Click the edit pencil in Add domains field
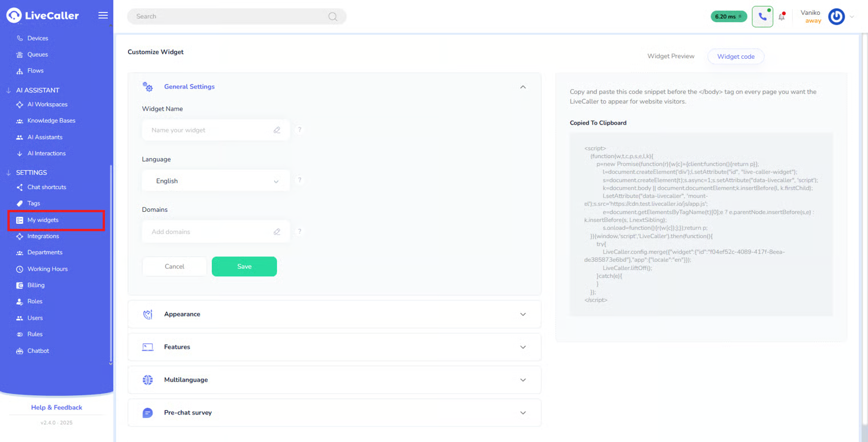 277,232
